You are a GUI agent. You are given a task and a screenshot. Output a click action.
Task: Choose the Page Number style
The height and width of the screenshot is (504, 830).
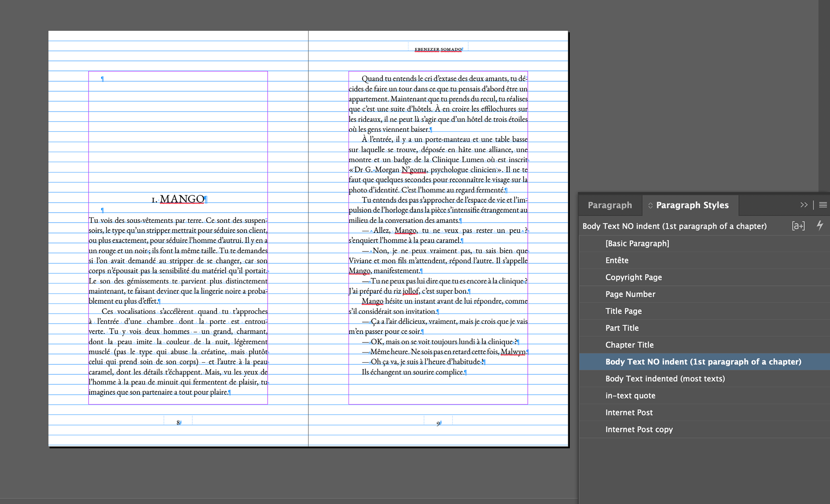pos(630,294)
